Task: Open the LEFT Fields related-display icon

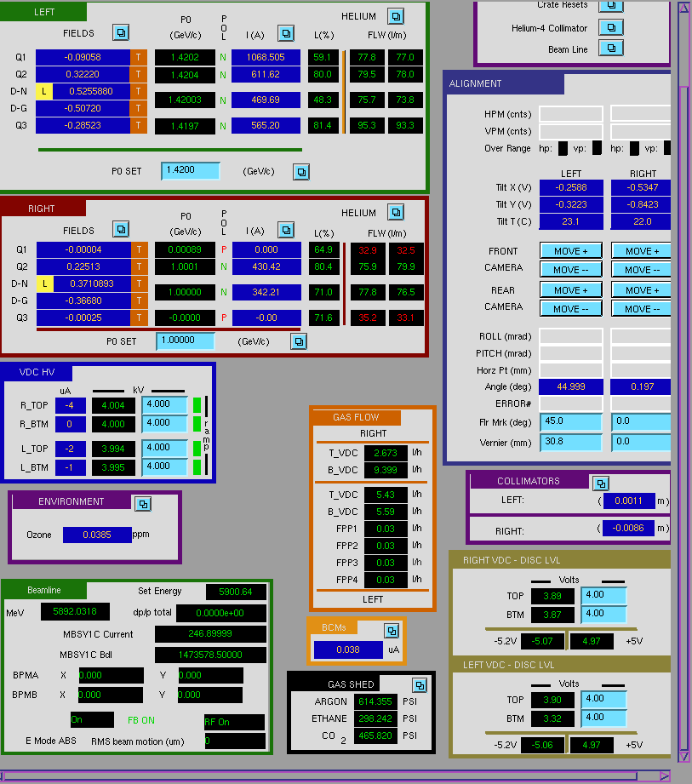Action: [121, 33]
